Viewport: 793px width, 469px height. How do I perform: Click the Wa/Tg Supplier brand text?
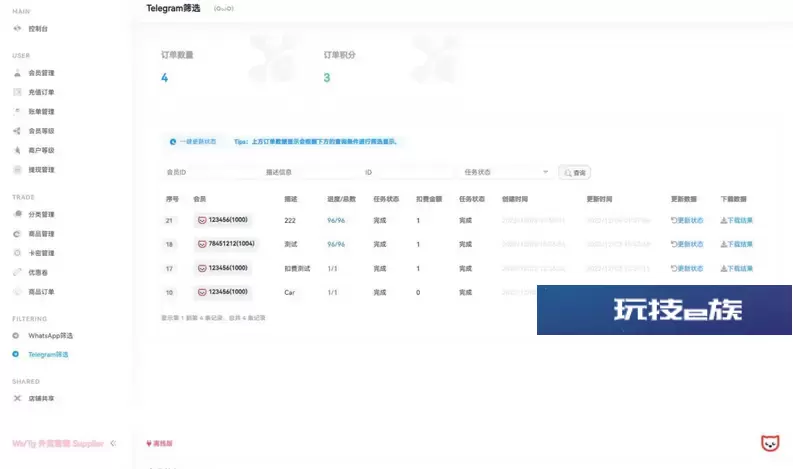58,443
